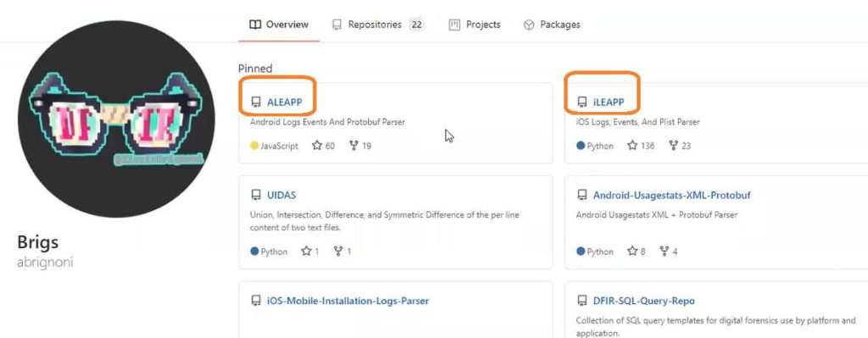Viewport: 868px width, 338px height.
Task: Click the star icon on UIDAS card
Action: pyautogui.click(x=306, y=251)
